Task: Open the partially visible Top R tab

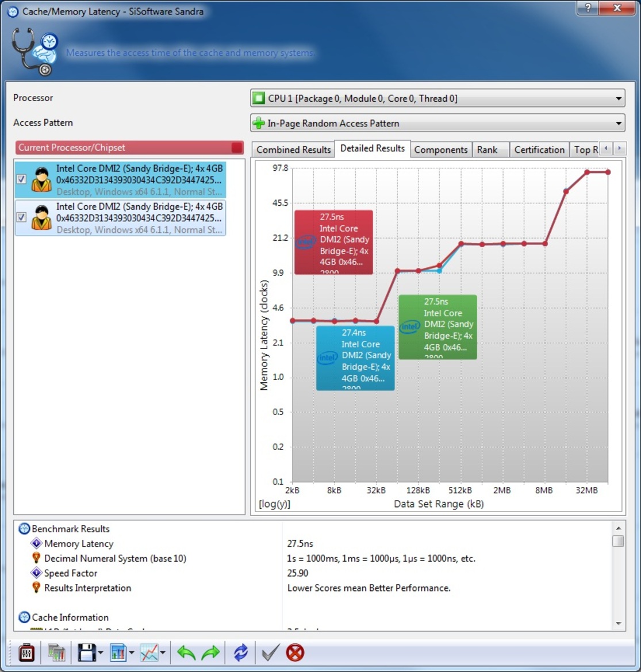Action: coord(585,149)
